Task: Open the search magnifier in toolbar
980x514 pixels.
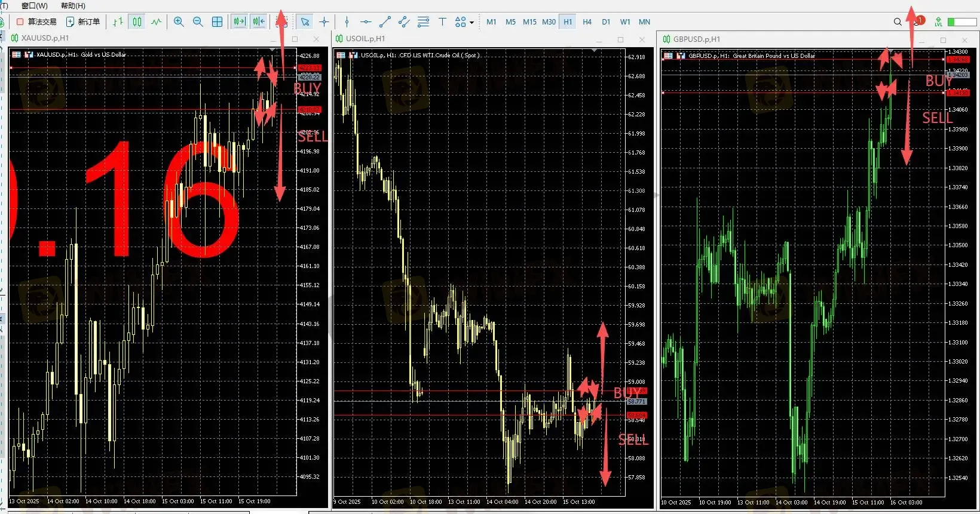Action: [x=898, y=22]
